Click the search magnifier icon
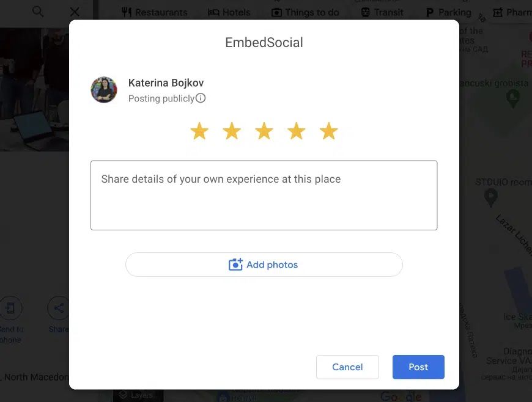Screen dimensions: 532x402 click(38, 12)
